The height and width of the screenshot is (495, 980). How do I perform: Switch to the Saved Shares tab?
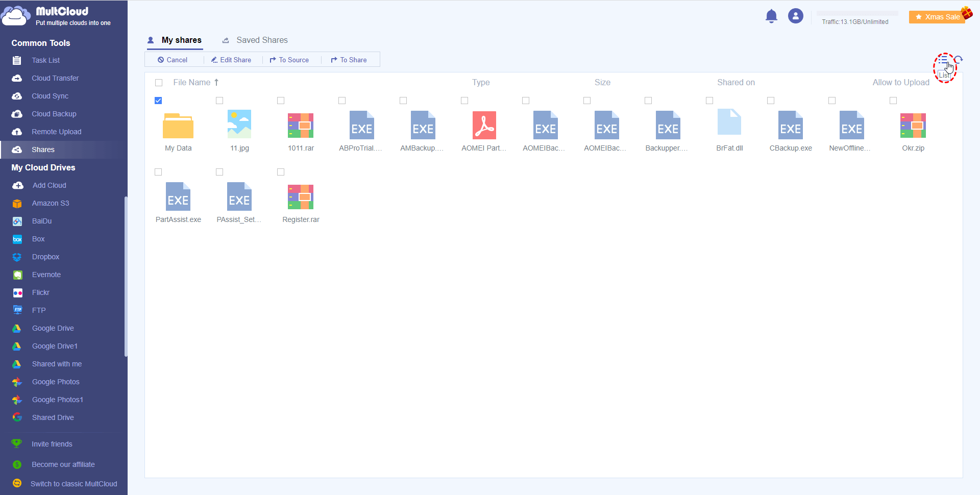(261, 40)
